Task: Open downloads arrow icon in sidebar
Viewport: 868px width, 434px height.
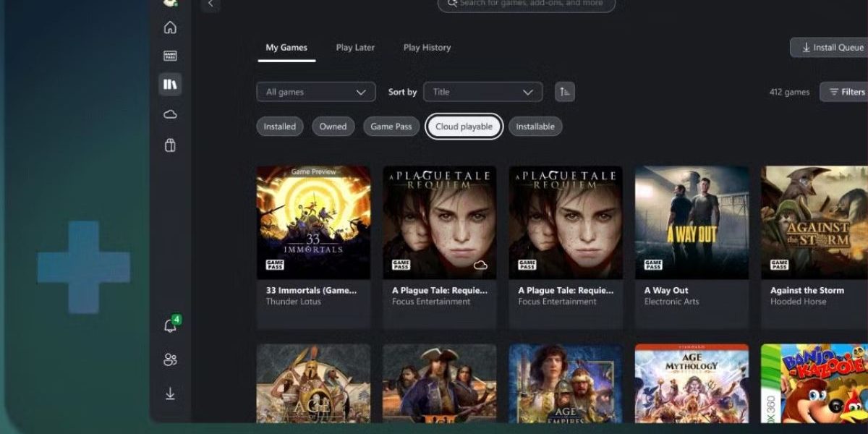Action: click(170, 393)
